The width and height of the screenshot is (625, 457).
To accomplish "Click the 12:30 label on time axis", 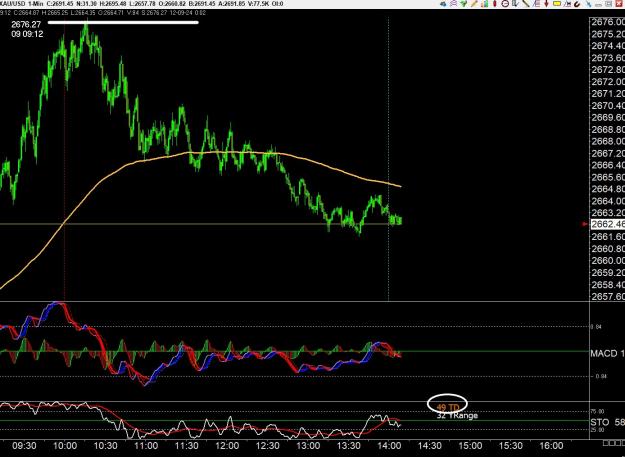I will point(267,445).
